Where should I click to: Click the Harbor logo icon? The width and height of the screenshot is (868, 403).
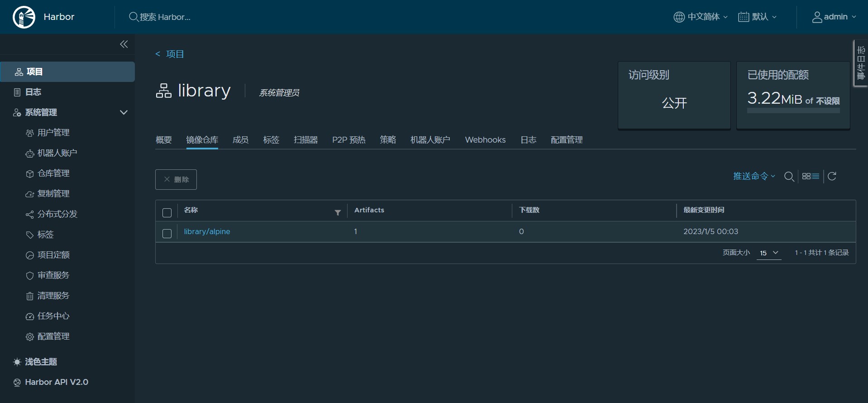pos(24,17)
